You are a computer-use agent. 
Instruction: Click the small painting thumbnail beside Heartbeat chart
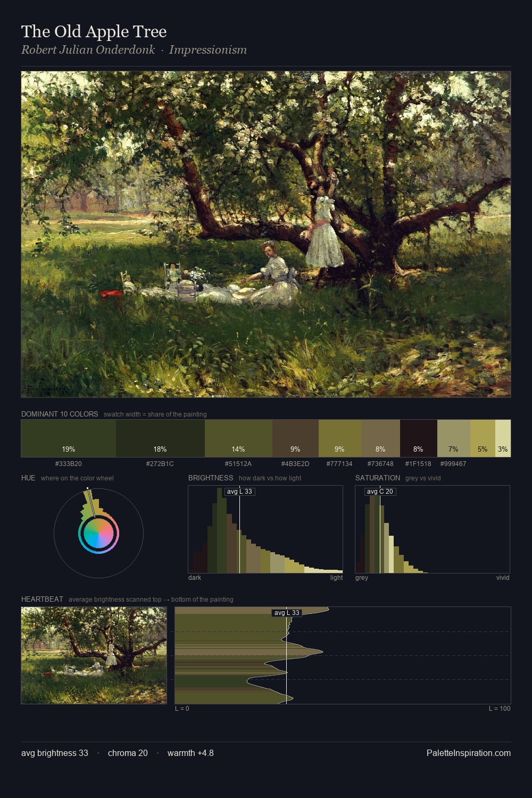coord(94,655)
